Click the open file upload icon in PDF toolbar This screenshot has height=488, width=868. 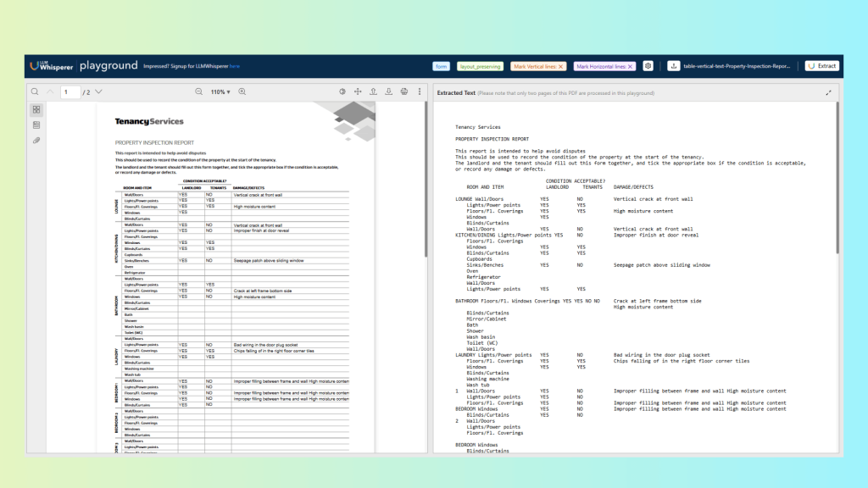click(x=373, y=91)
